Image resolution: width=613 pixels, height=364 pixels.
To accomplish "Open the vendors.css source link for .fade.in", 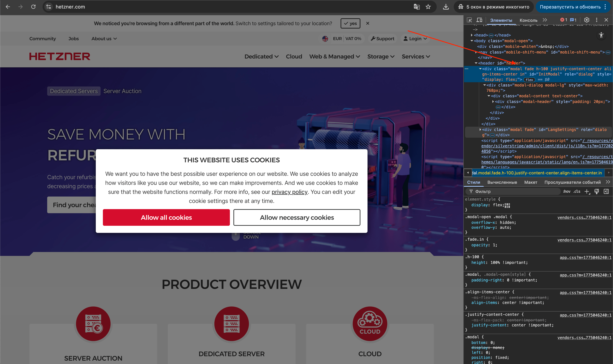I will click(x=584, y=240).
